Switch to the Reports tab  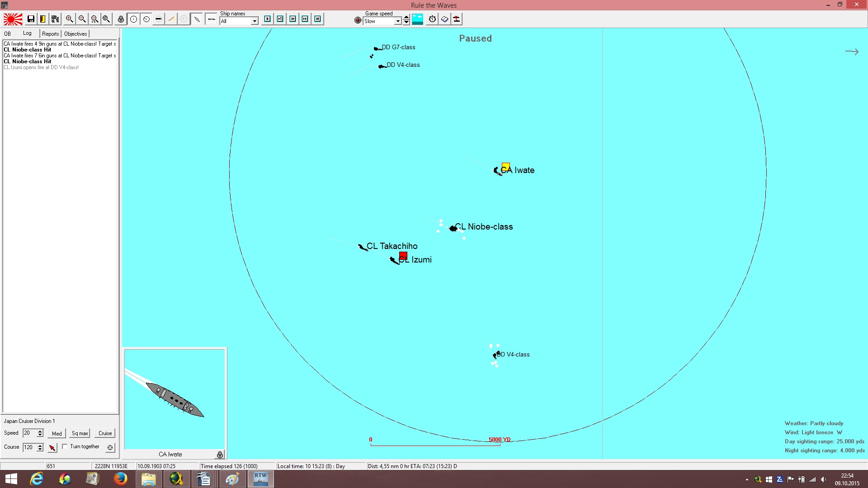pos(51,34)
